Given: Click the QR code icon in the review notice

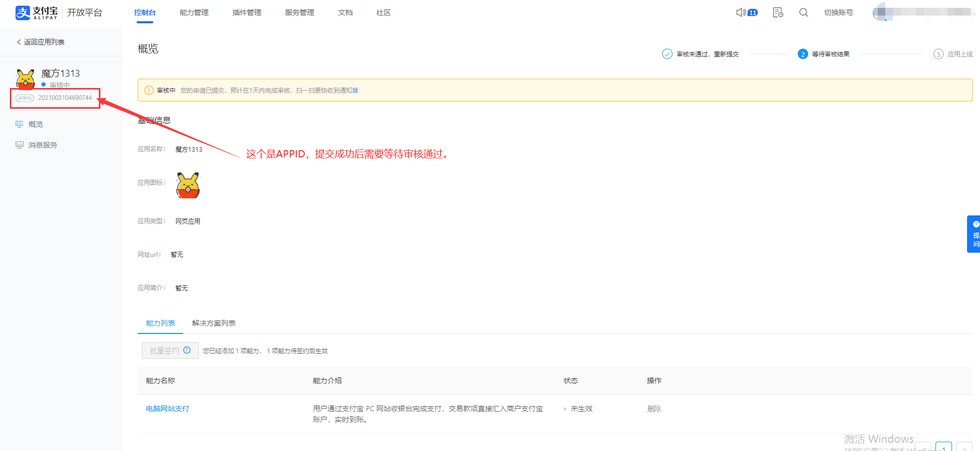Looking at the screenshot, I should pos(355,90).
